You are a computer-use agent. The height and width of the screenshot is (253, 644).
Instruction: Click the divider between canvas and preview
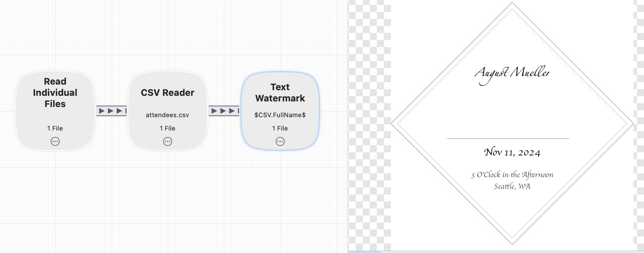(348, 126)
